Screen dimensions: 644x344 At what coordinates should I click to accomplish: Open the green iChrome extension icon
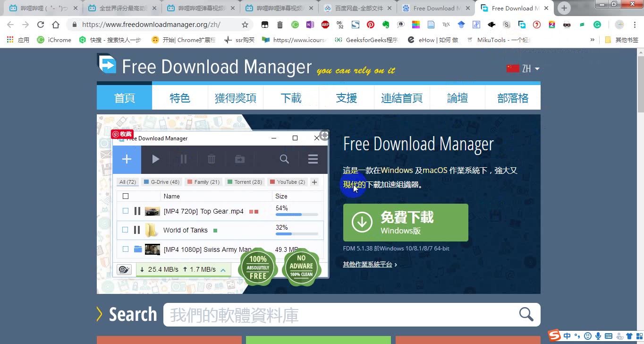(x=295, y=25)
